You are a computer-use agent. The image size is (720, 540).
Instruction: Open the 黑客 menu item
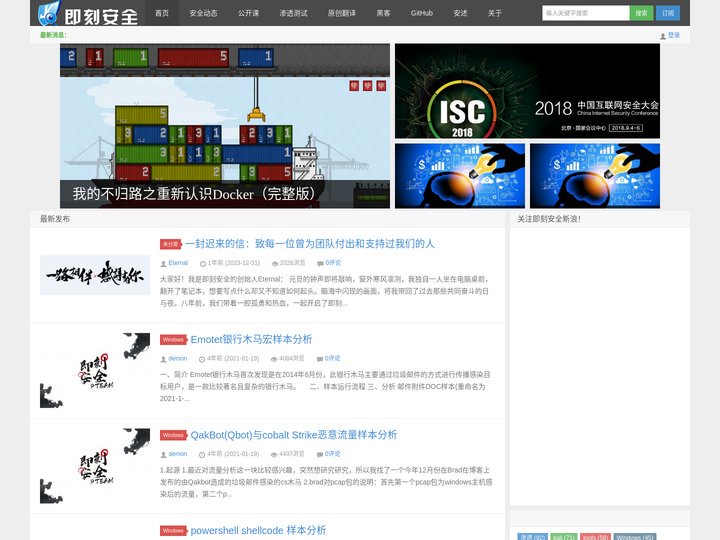point(383,13)
